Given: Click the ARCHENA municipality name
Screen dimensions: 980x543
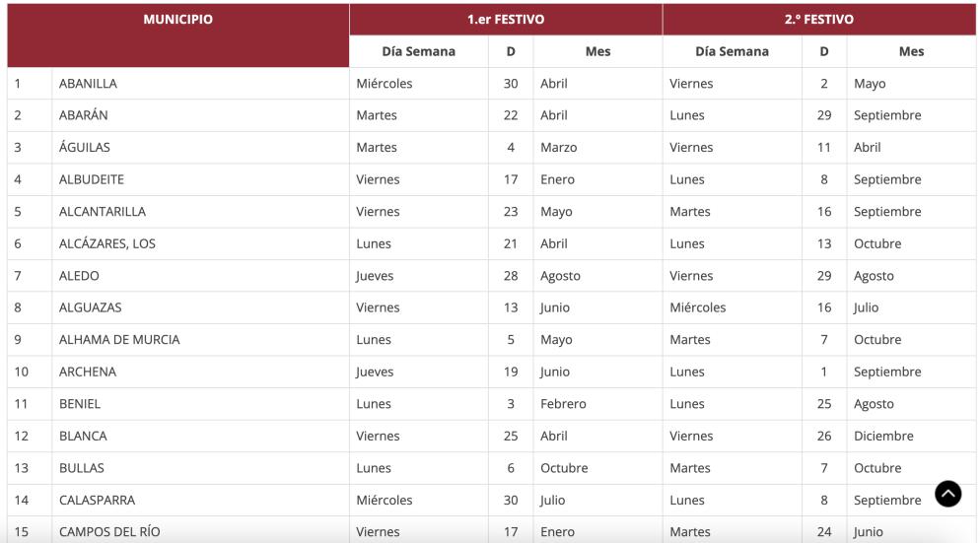Looking at the screenshot, I should point(88,372).
